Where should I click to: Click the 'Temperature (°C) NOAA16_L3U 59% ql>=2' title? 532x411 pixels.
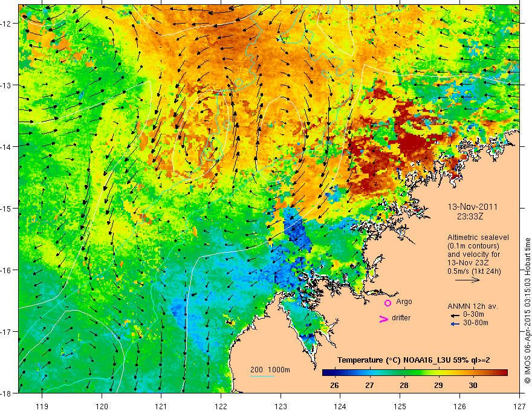(414, 360)
